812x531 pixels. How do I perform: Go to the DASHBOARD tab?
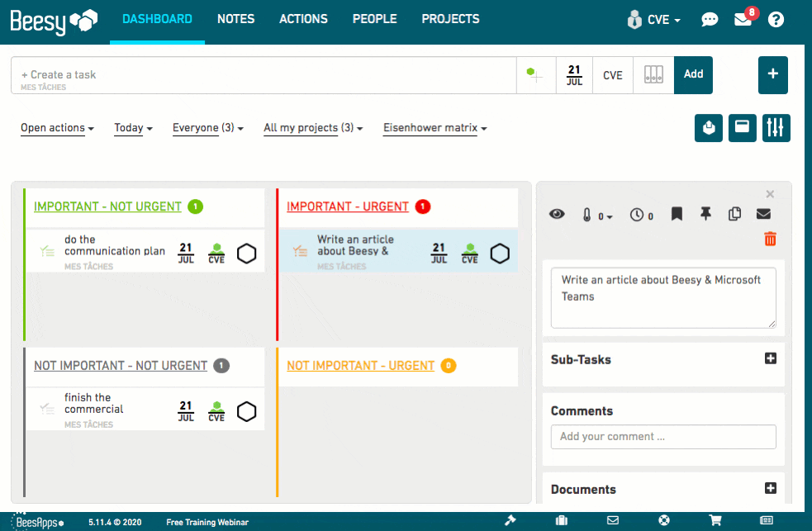click(x=157, y=19)
